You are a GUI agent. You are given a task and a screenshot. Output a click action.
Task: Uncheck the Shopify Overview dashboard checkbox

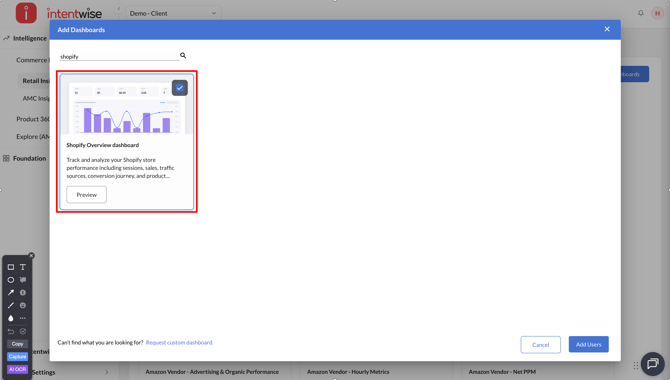click(180, 88)
